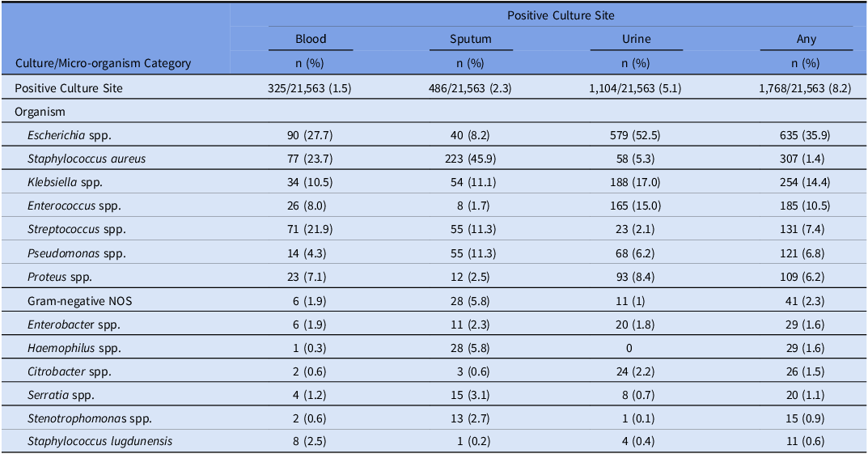Select the Stenotrophomonas spp. row label
Screen dimensions: 868x454
[x=90, y=418]
